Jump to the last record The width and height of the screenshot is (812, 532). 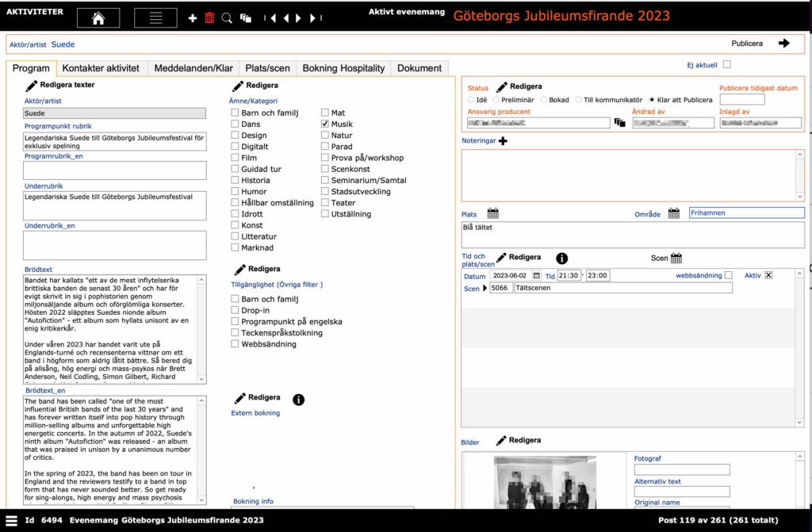pos(316,18)
